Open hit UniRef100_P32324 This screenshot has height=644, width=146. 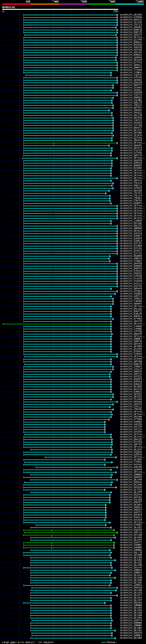tap(131, 151)
